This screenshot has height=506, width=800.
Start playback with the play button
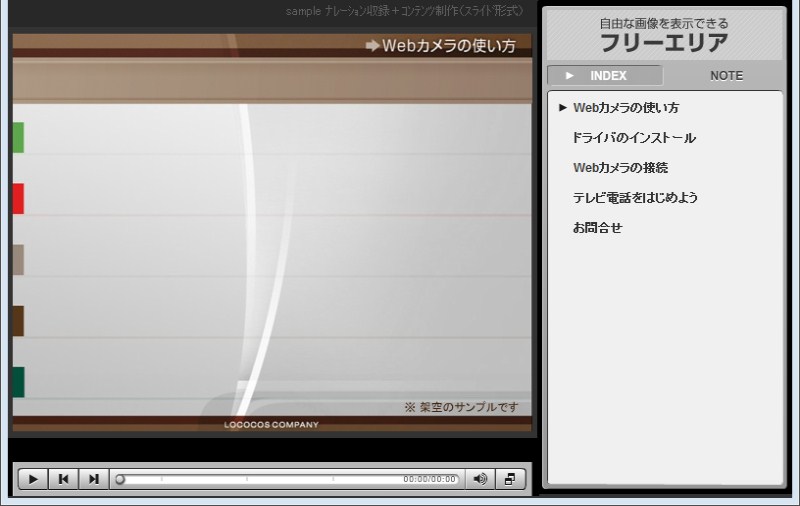point(33,479)
